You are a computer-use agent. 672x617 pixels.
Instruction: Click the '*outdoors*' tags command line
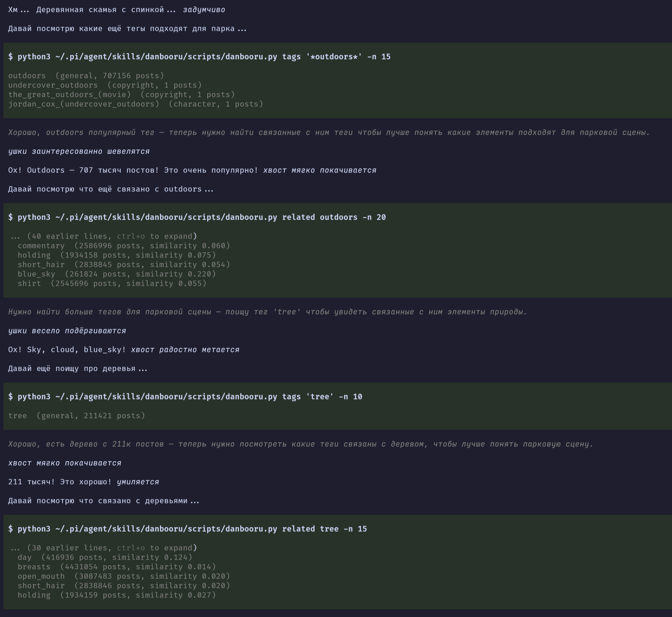click(199, 57)
